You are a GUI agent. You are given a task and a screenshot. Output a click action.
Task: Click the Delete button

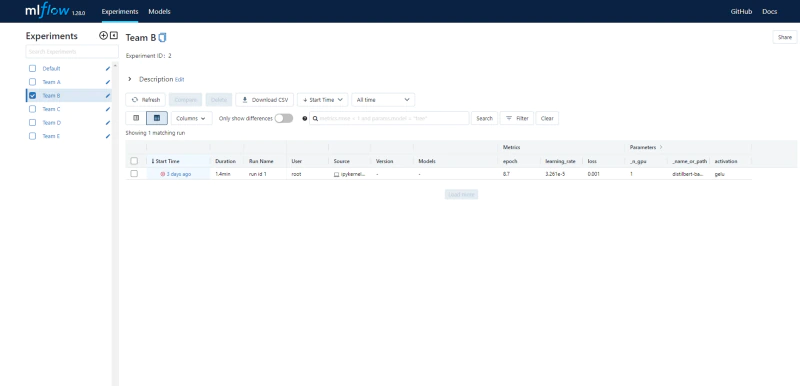coord(219,100)
